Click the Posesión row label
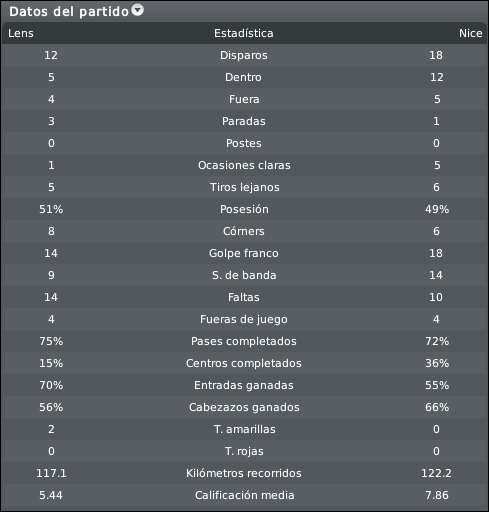 point(244,209)
